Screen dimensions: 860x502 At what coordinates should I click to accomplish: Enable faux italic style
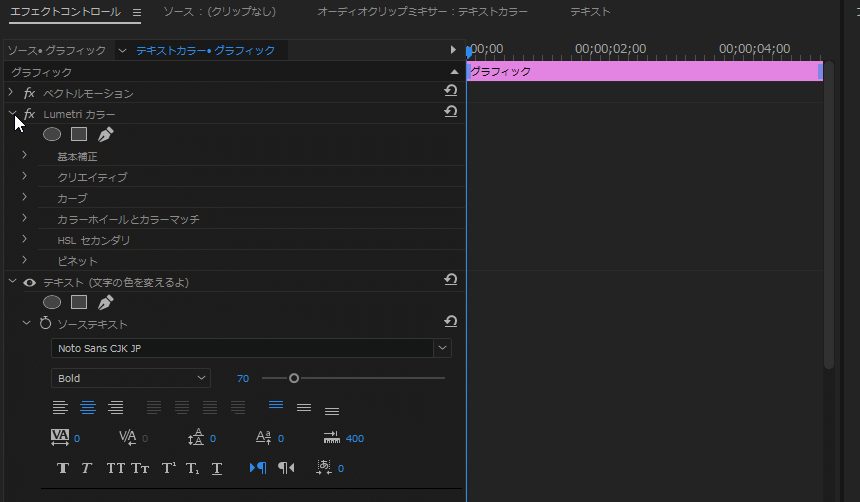(87, 468)
